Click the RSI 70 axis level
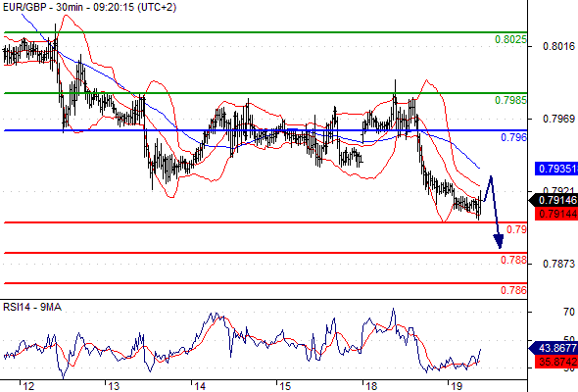Viewport: 578px width, 392px height. click(x=569, y=312)
